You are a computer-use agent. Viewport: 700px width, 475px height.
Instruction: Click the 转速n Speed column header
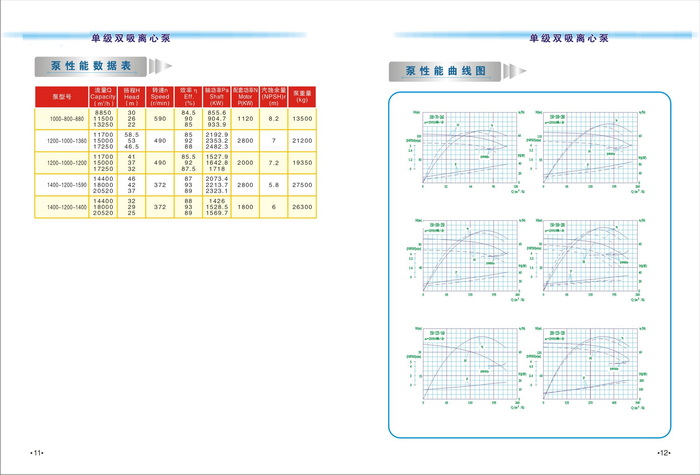click(x=158, y=97)
